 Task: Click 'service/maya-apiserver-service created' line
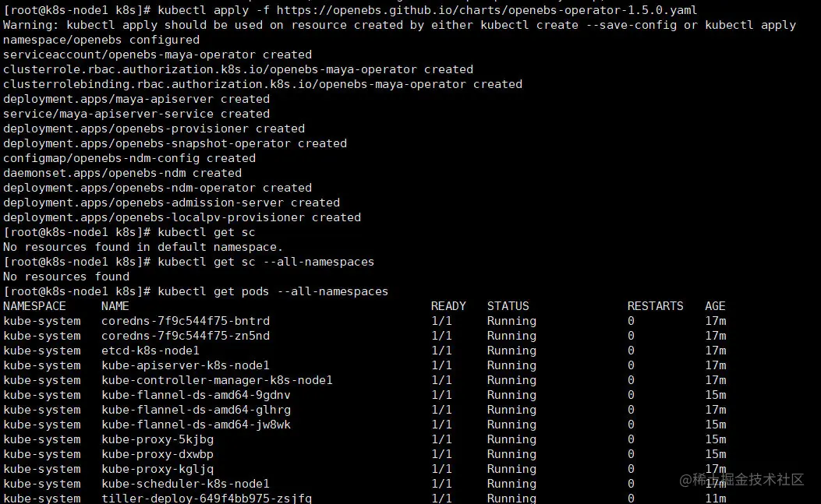click(136, 114)
